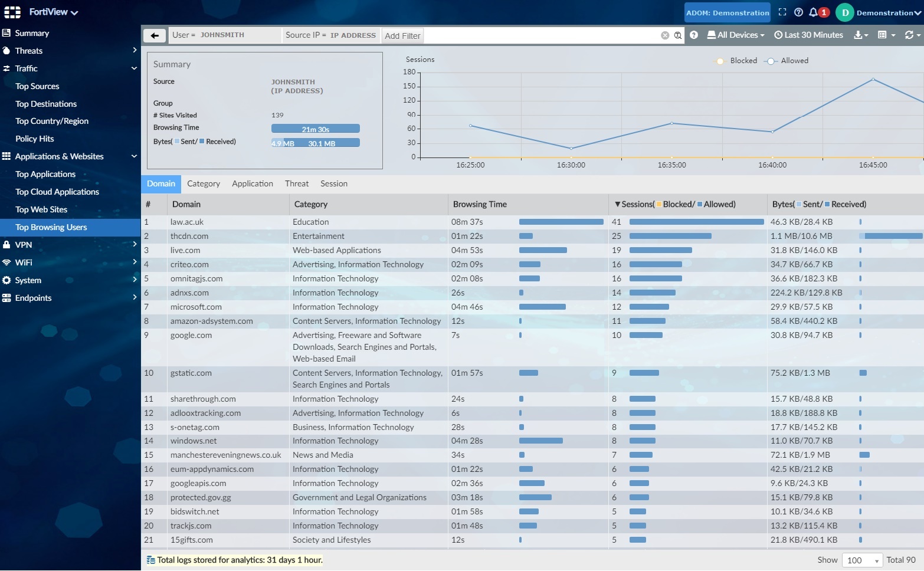Click the text search magnifier icon
Image resolution: width=924 pixels, height=571 pixels.
[678, 35]
